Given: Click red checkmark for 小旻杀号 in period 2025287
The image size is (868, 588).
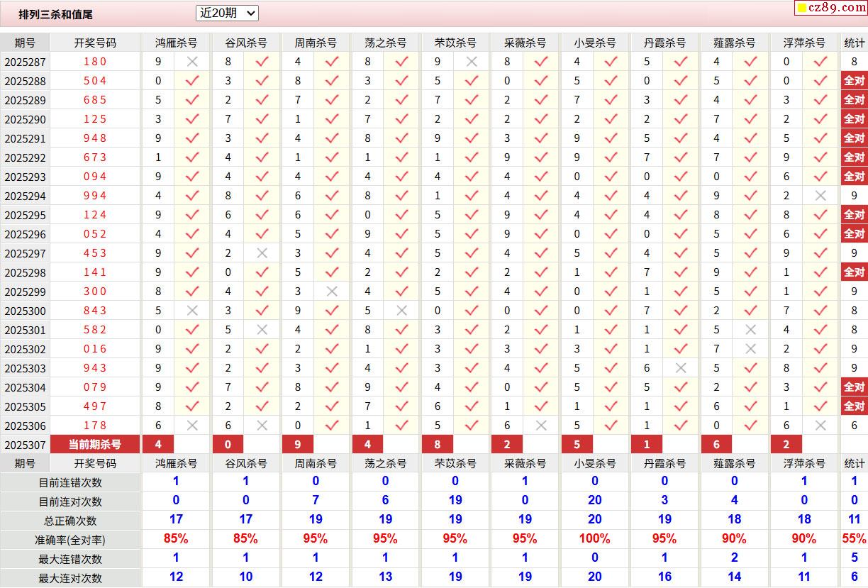Looking at the screenshot, I should pyautogui.click(x=611, y=62).
